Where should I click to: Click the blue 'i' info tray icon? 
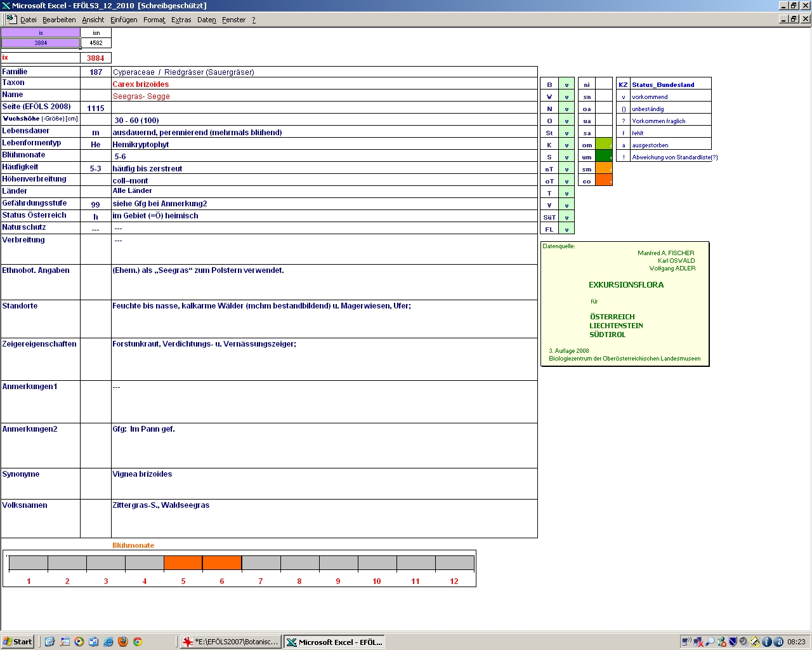coord(767,642)
